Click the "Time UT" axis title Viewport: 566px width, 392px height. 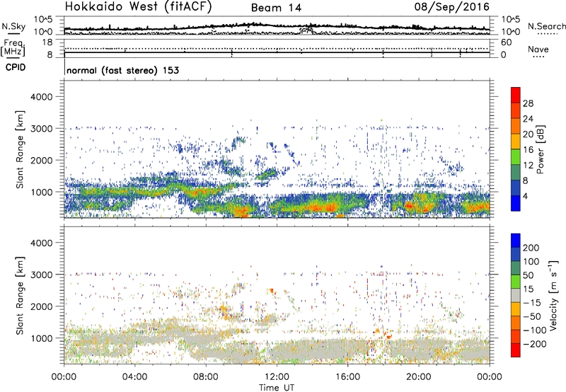point(277,388)
